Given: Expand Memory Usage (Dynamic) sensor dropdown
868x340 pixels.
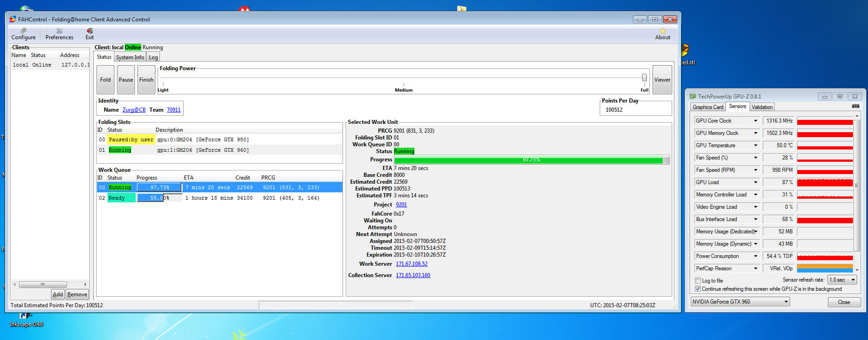Looking at the screenshot, I should point(755,244).
